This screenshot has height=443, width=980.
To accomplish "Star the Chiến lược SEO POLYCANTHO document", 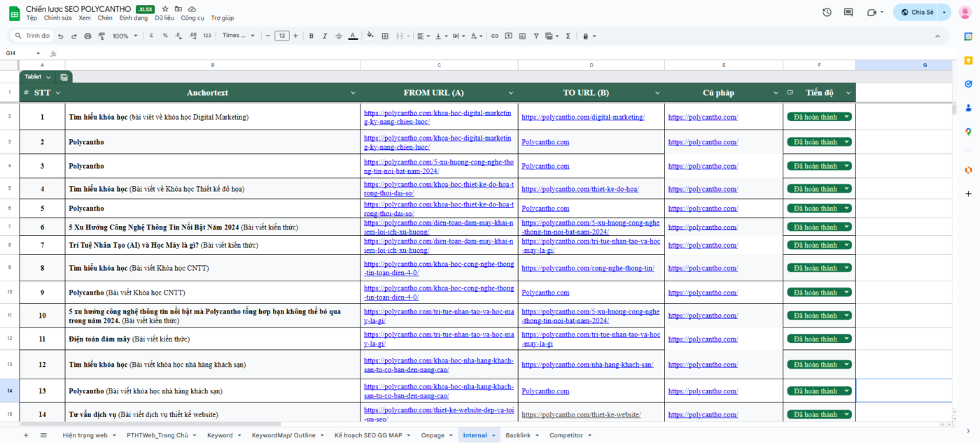I will point(165,9).
